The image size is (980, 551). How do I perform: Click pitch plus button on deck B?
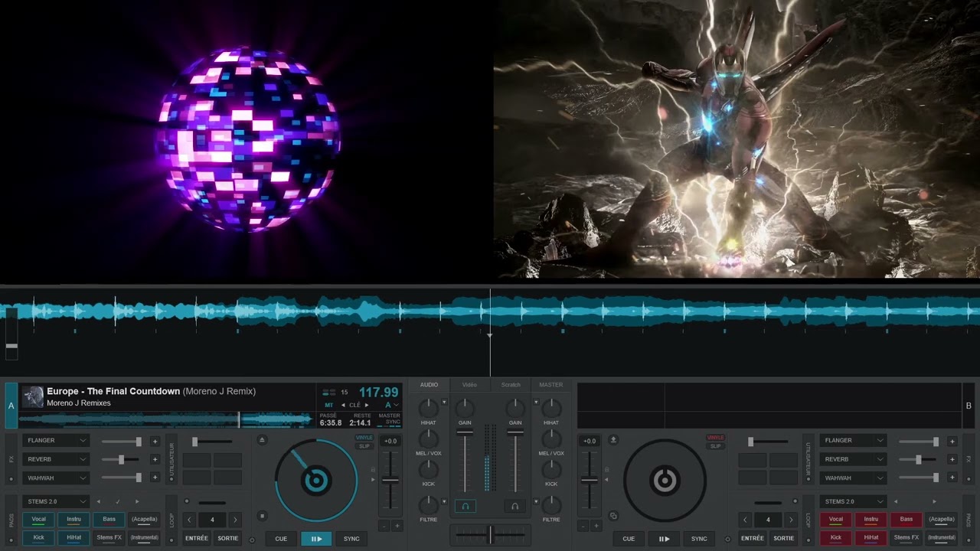[596, 526]
